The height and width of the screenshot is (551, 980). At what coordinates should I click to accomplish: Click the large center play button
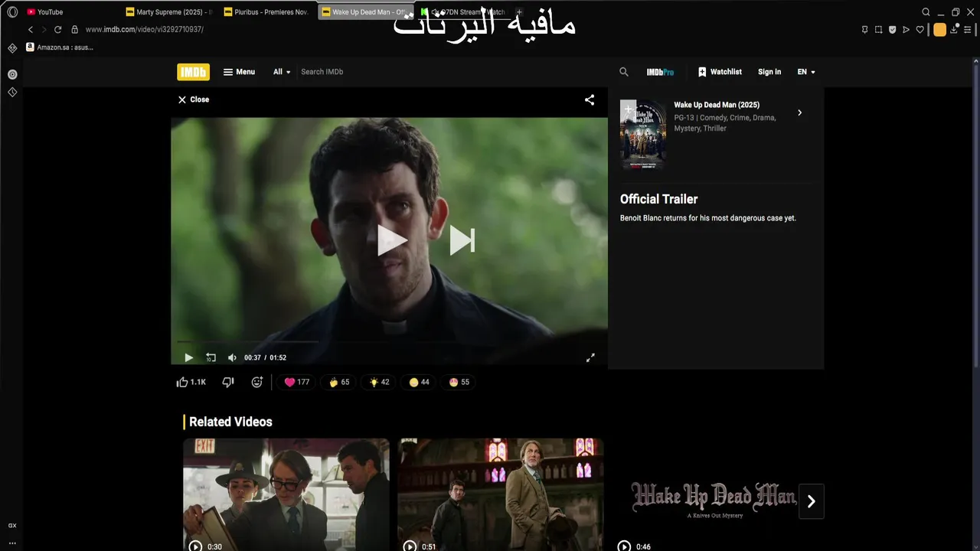[392, 240]
